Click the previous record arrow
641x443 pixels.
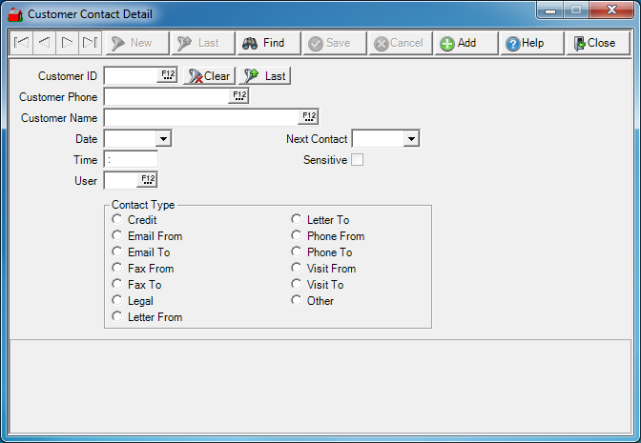click(x=43, y=43)
